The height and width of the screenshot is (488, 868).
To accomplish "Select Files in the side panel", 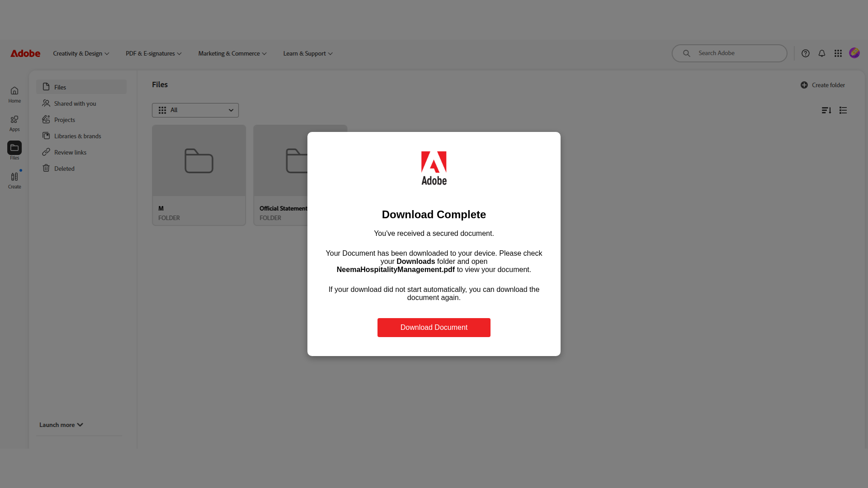I will 81,87.
